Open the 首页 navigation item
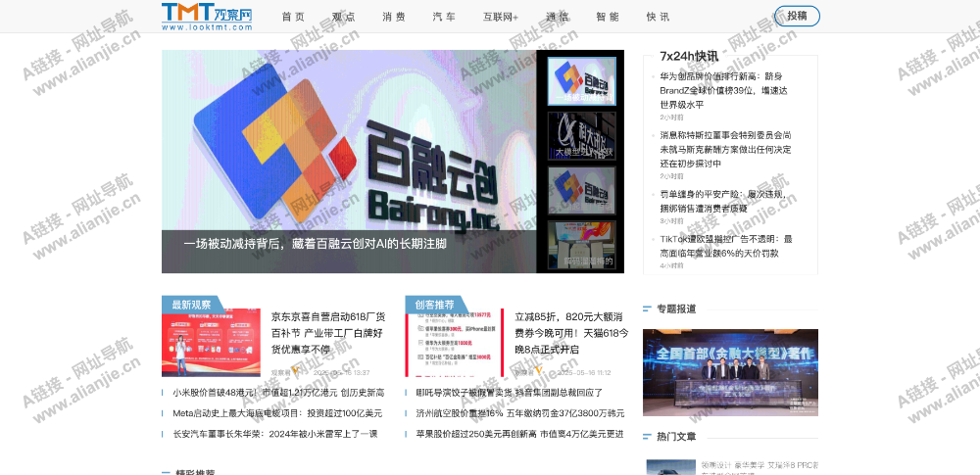 tap(293, 17)
